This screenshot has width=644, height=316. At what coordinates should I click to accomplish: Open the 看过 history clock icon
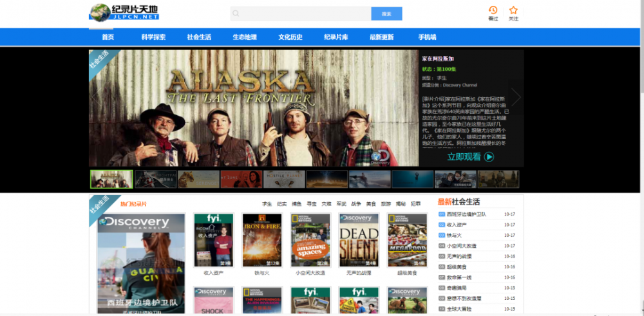[x=493, y=10]
